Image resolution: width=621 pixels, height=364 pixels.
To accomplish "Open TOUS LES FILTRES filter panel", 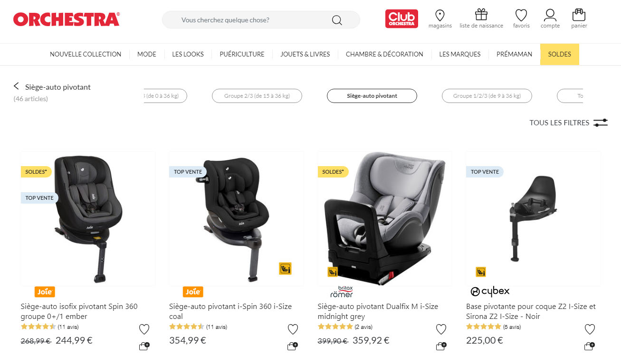I will [x=569, y=122].
